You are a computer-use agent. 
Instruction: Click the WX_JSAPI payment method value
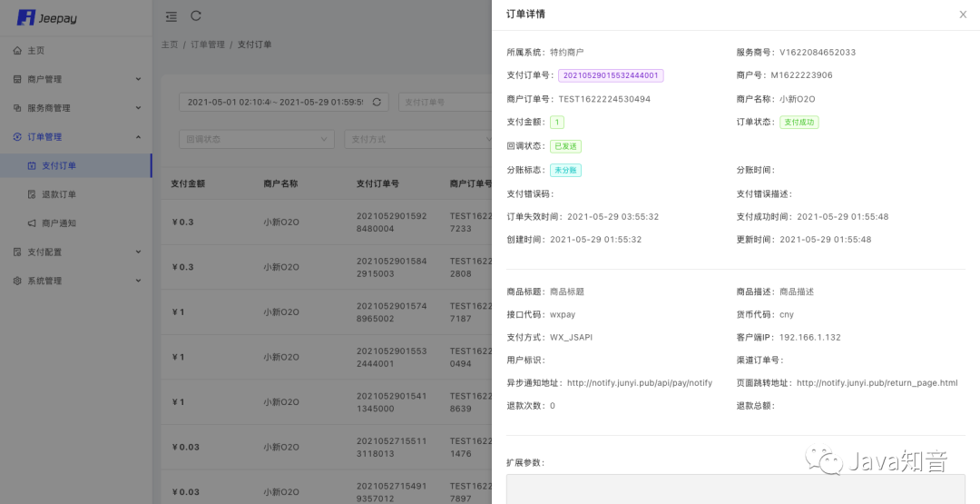click(x=572, y=337)
